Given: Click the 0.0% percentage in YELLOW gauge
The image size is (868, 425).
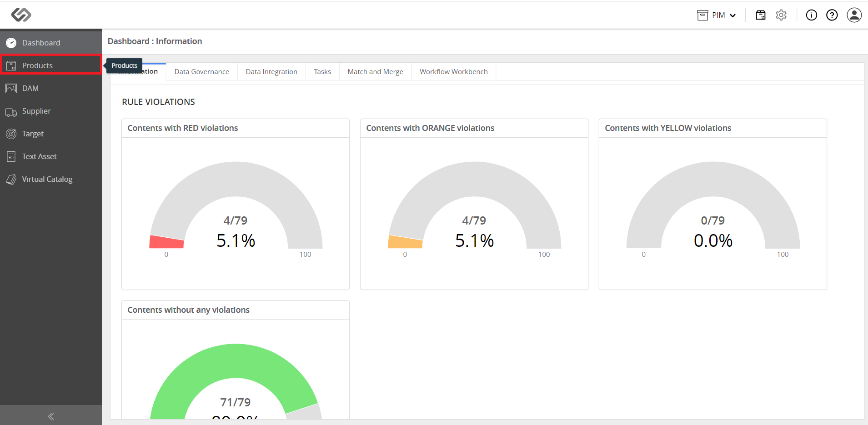Looking at the screenshot, I should click(713, 240).
